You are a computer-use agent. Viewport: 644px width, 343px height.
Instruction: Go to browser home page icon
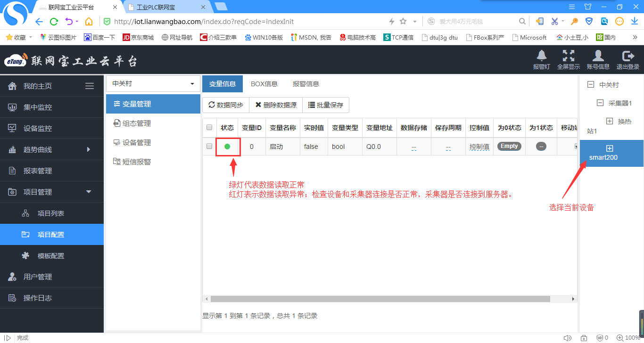click(89, 21)
